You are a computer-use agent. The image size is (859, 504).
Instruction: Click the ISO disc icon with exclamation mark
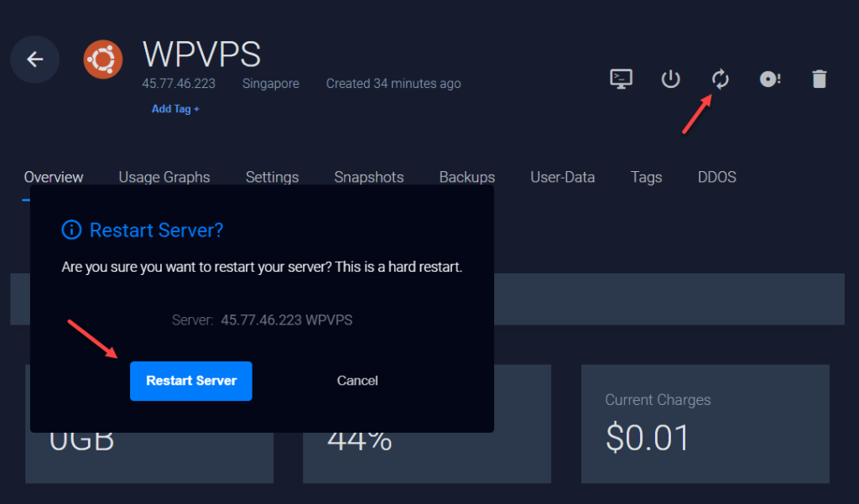click(769, 78)
